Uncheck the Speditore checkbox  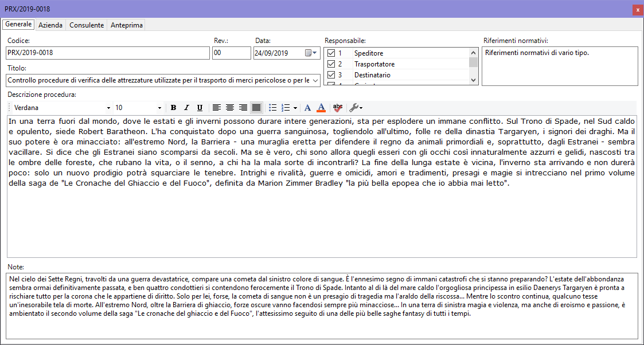coord(331,53)
